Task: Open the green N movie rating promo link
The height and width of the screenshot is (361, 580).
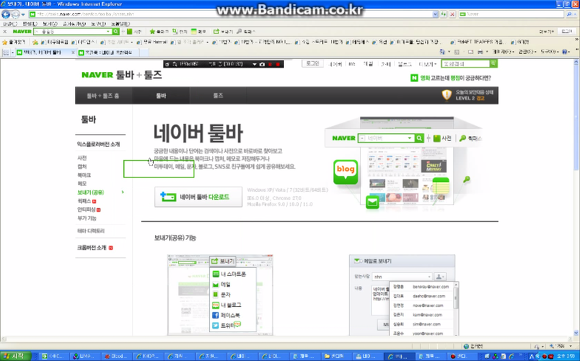Action: click(x=451, y=78)
